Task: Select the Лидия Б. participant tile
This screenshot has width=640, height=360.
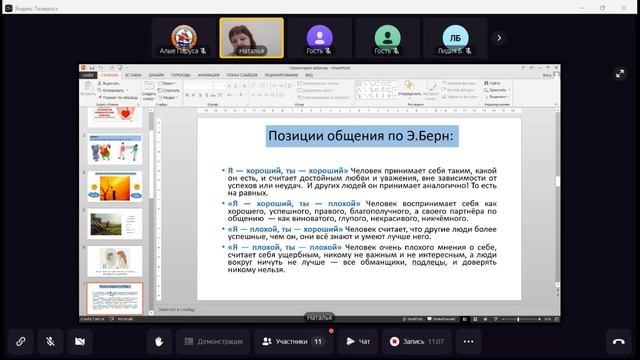Action: (x=455, y=38)
